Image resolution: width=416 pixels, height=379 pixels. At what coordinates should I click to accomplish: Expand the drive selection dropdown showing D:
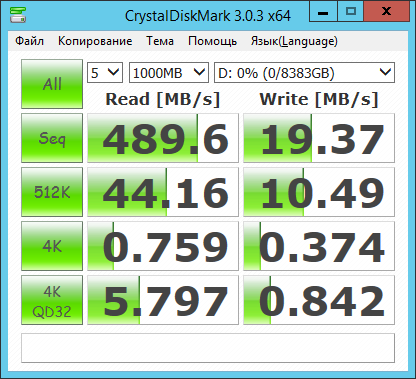pos(304,72)
